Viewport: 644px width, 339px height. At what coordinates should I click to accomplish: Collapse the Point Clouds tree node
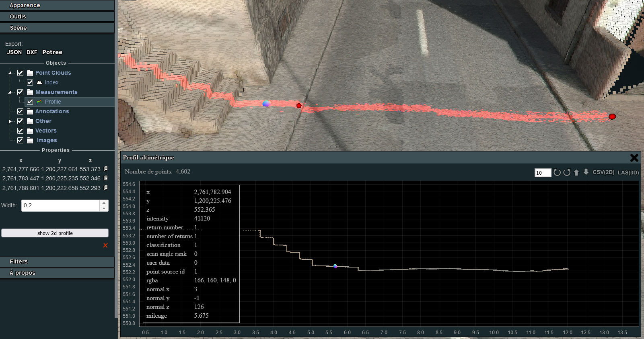click(x=10, y=73)
